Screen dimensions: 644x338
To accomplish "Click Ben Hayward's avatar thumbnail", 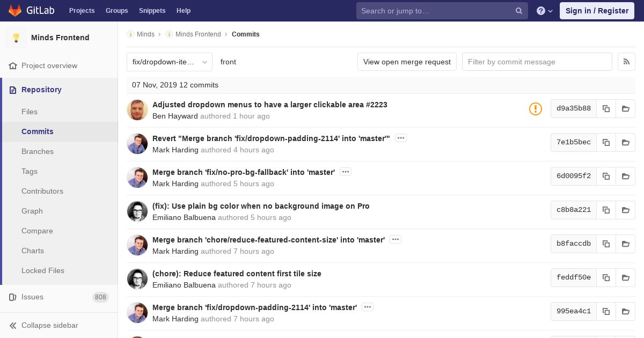I will pos(137,110).
